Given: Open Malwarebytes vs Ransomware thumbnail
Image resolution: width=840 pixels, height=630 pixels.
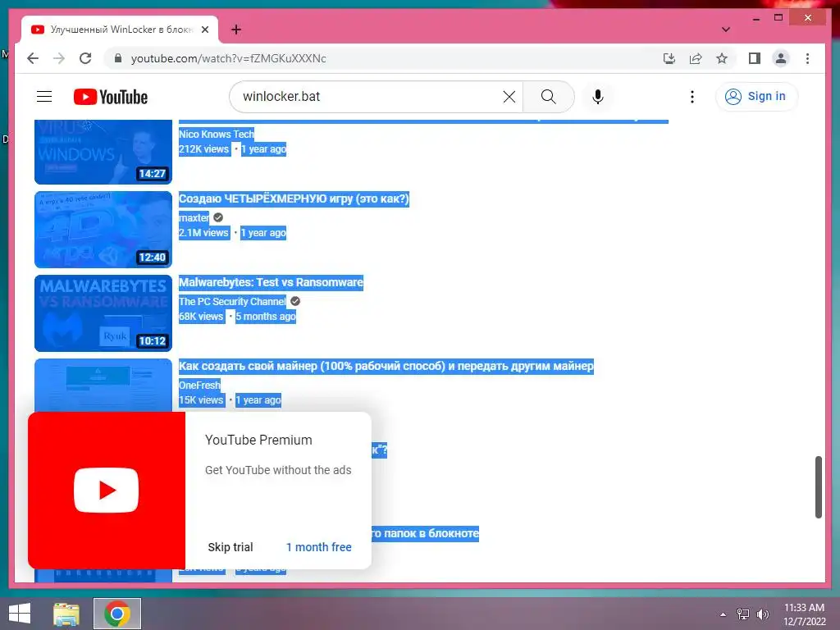Looking at the screenshot, I should tap(103, 313).
